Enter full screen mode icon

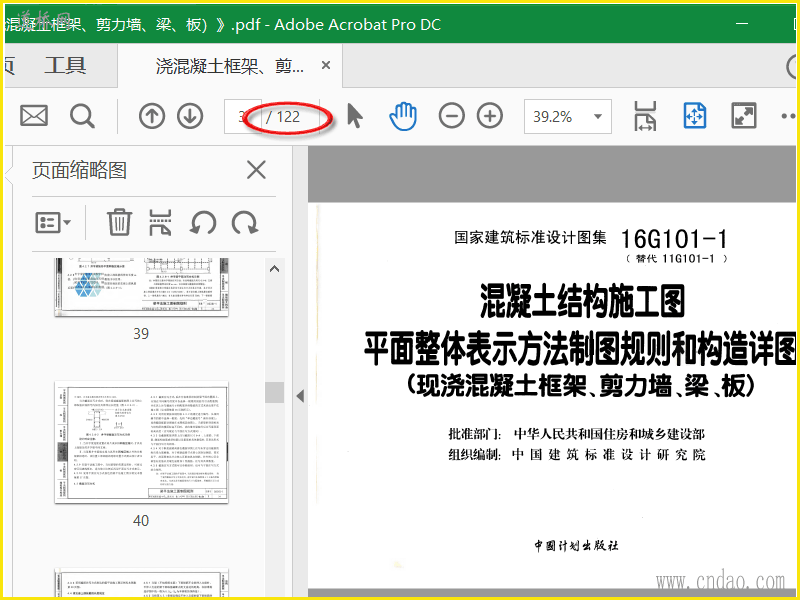click(744, 116)
